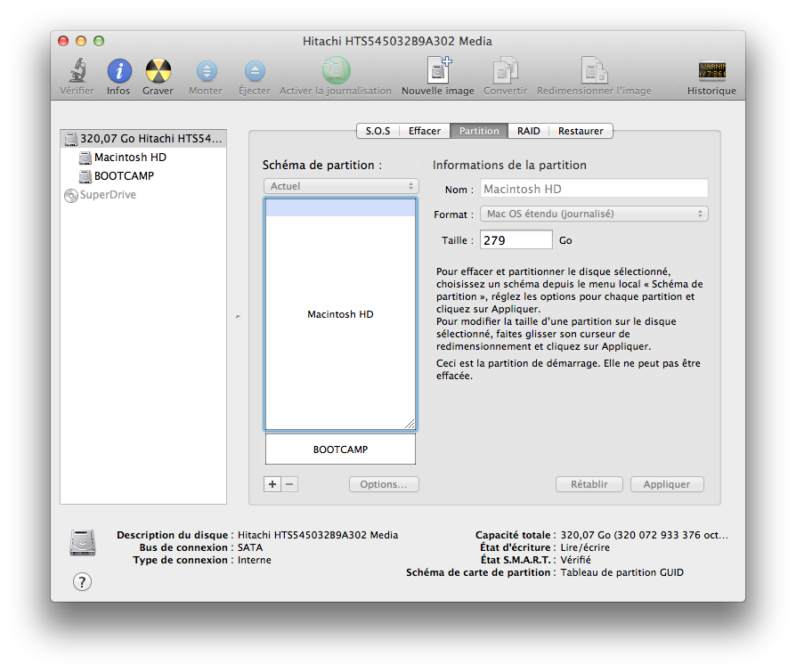The width and height of the screenshot is (796, 672).
Task: Switch to the Restaurer tab
Action: point(581,131)
